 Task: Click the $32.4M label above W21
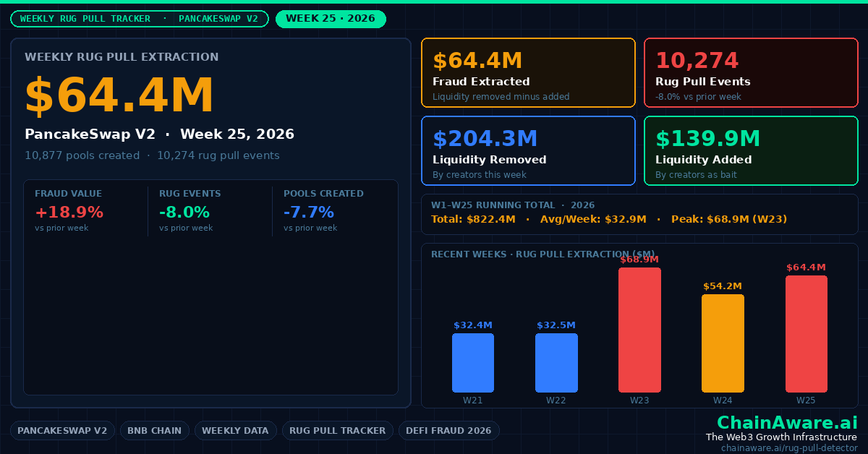[x=473, y=325]
